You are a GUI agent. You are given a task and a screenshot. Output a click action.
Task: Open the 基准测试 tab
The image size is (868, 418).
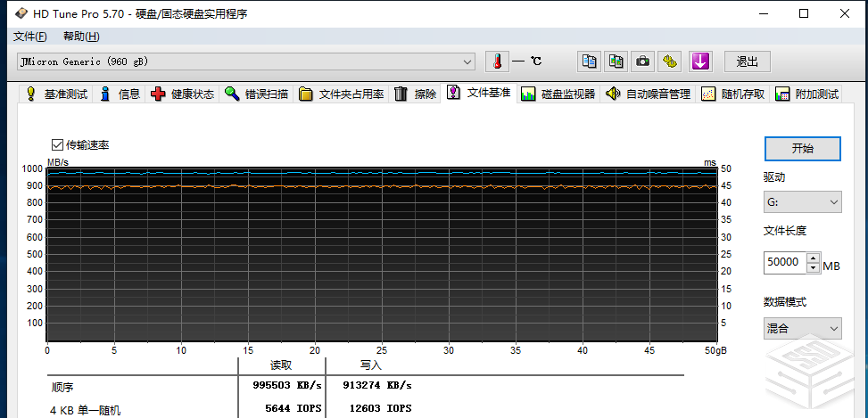[57, 94]
